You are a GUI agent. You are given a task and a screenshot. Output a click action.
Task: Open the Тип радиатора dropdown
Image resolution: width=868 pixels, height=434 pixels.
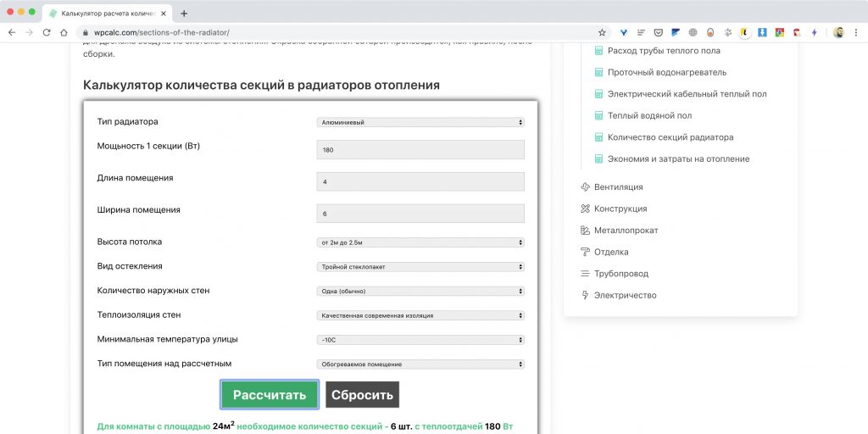[x=420, y=122]
